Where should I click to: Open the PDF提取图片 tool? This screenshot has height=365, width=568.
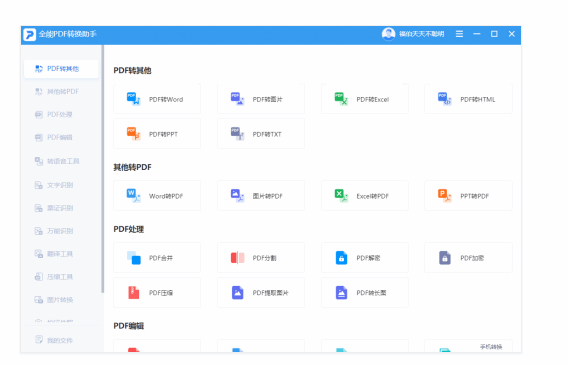(x=261, y=292)
